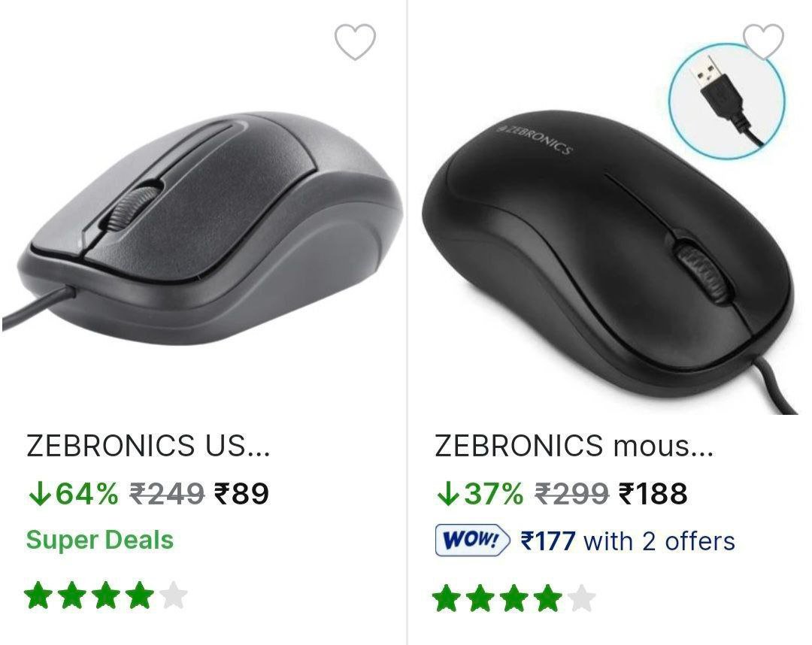Click the ₹89 sale price

(x=241, y=494)
